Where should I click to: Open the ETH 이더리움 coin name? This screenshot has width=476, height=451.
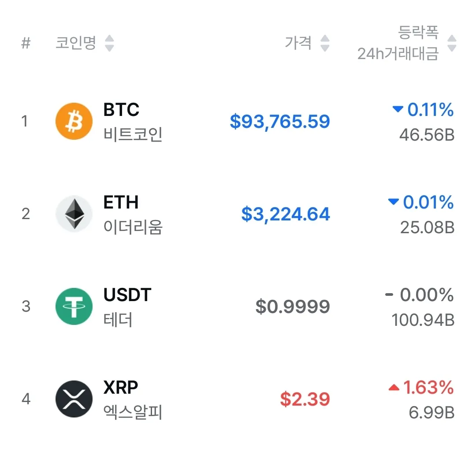(132, 214)
